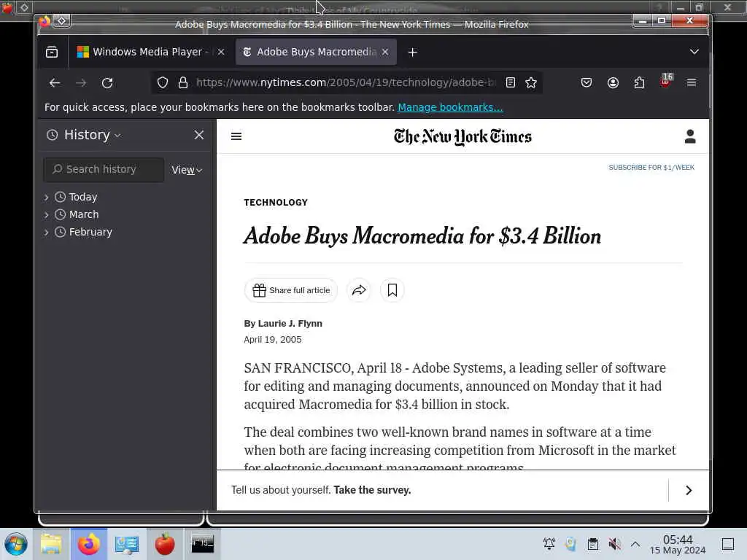Click author name Laurie J. Flynn
Screen dimensions: 747x560
(x=290, y=324)
